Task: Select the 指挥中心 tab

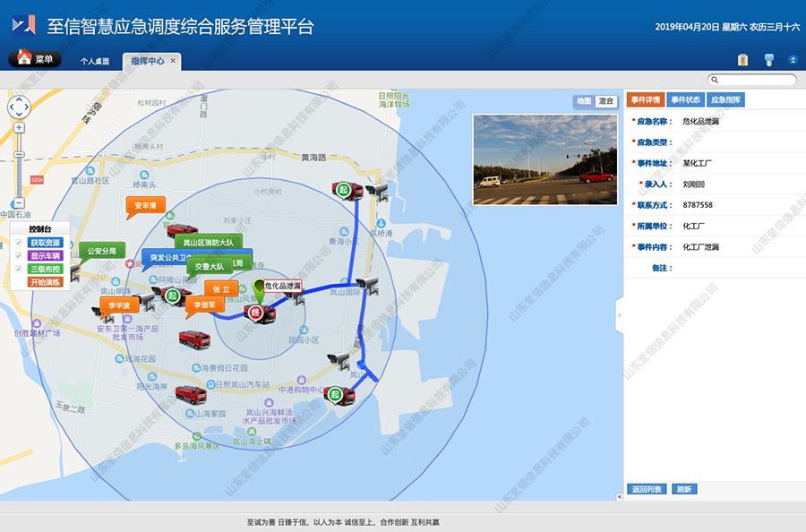Action: (148, 61)
